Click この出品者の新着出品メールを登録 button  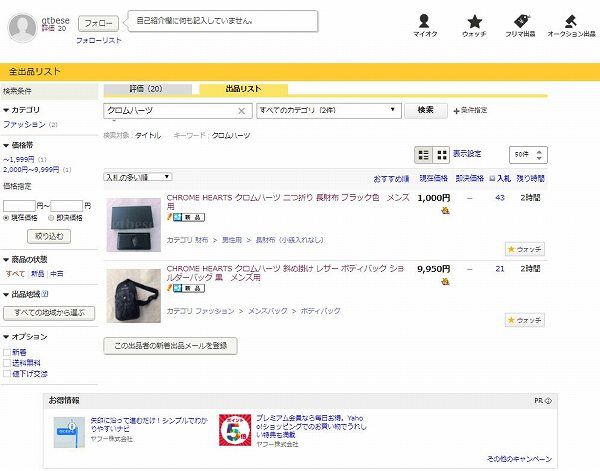pos(170,346)
